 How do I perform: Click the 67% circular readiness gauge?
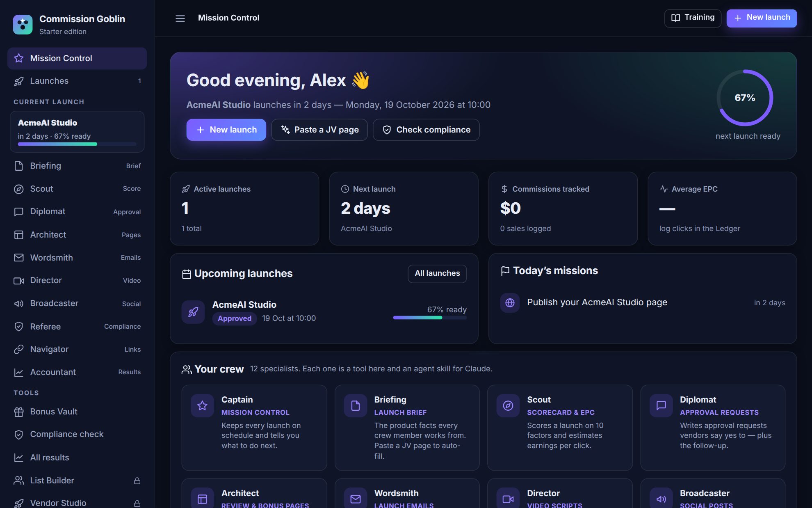point(745,98)
